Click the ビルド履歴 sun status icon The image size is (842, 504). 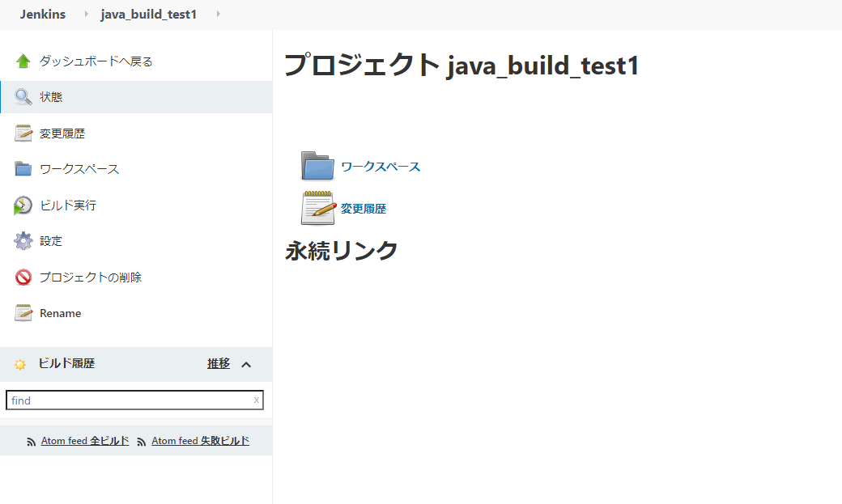point(19,364)
